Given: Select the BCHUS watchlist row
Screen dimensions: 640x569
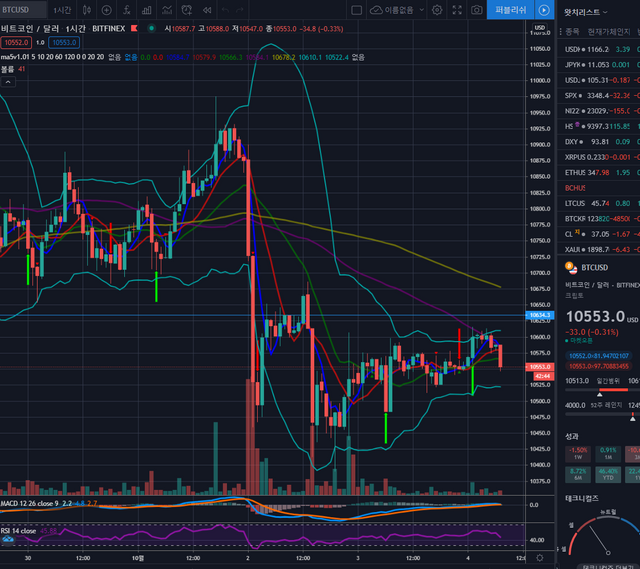Looking at the screenshot, I should click(x=598, y=188).
